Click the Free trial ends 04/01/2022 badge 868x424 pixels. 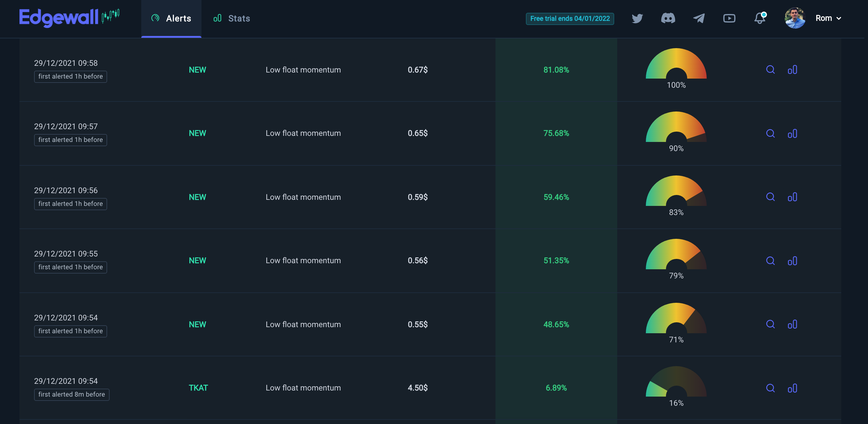pos(569,19)
